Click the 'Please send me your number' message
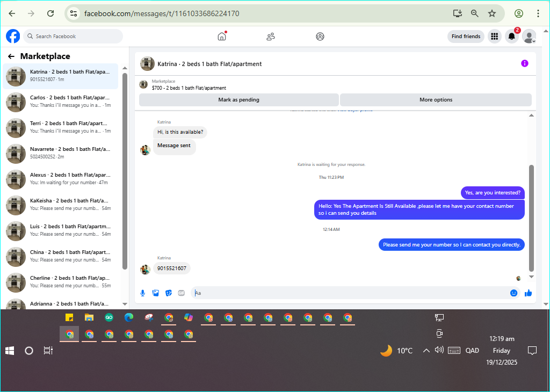The width and height of the screenshot is (550, 392). tap(451, 245)
